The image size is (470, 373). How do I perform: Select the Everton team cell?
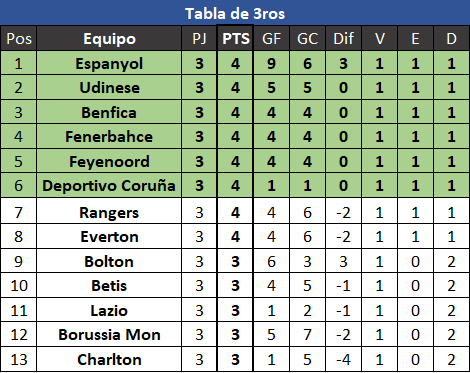click(x=109, y=237)
